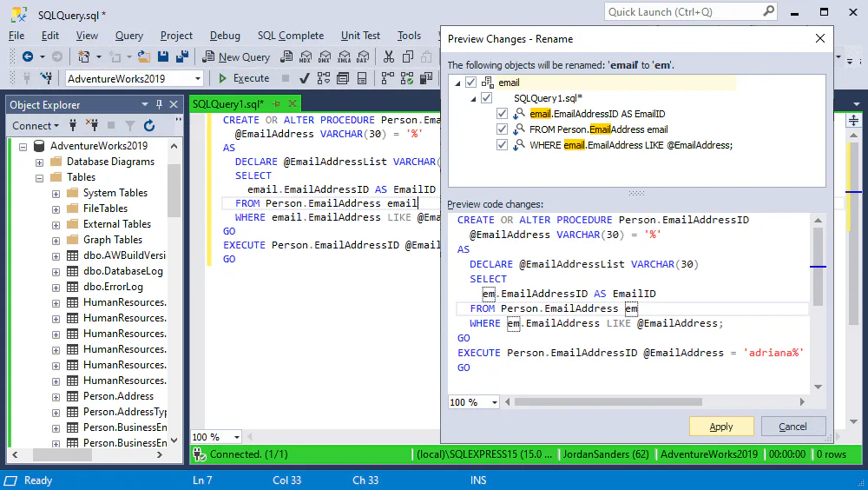868x490 pixels.
Task: Click Object Explorer horizontal scrollbar thumb
Action: 62,454
